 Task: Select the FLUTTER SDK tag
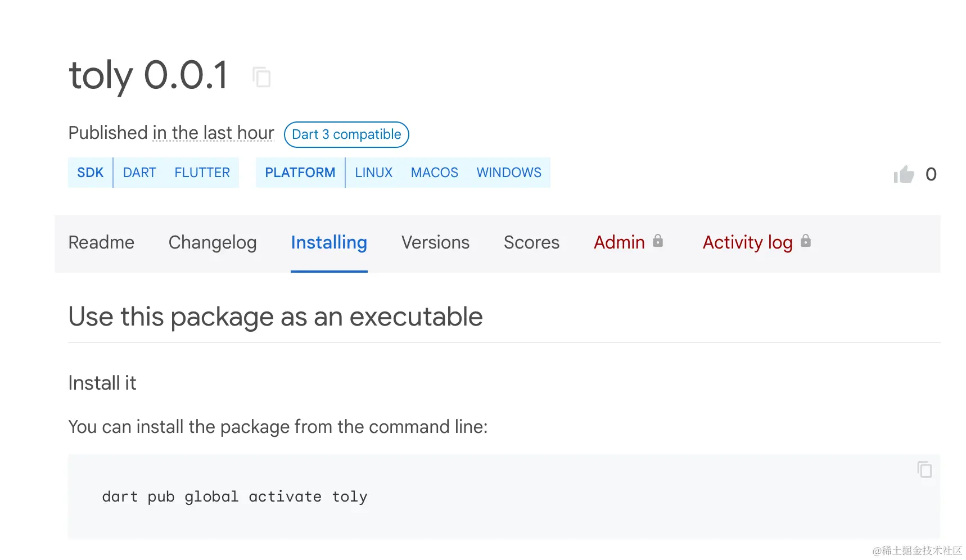(x=202, y=173)
